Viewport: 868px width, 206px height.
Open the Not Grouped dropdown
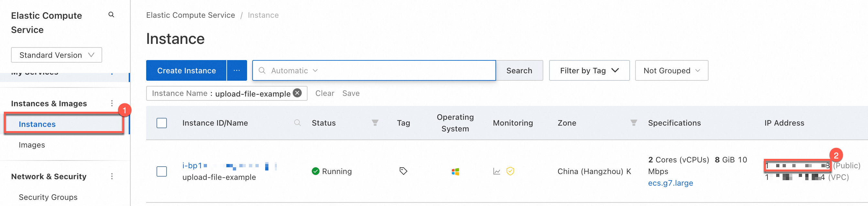pos(671,70)
